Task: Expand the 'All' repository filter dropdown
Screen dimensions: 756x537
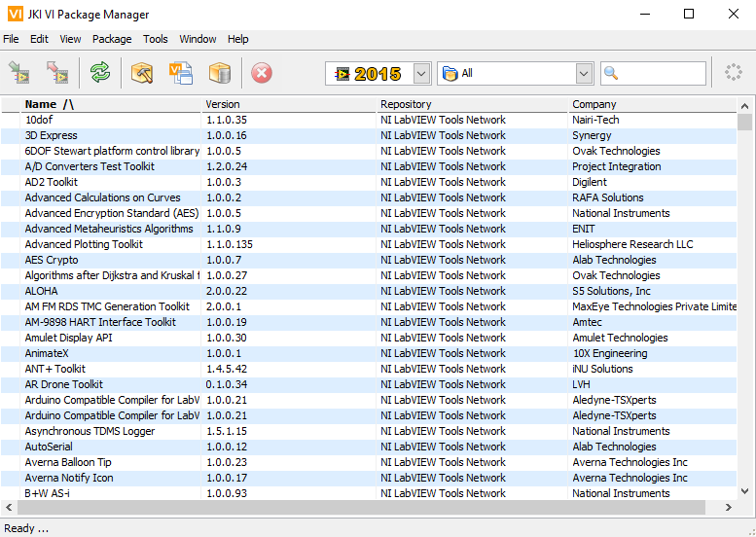Action: tap(584, 73)
